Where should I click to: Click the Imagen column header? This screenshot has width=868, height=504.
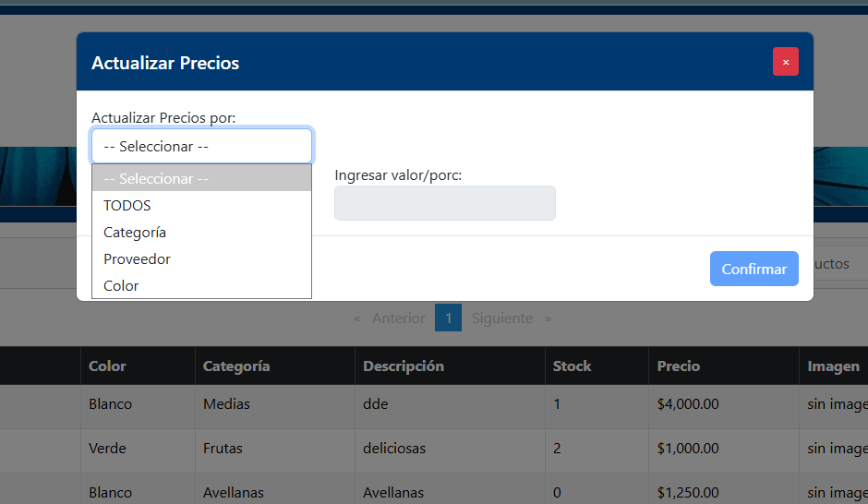(833, 366)
